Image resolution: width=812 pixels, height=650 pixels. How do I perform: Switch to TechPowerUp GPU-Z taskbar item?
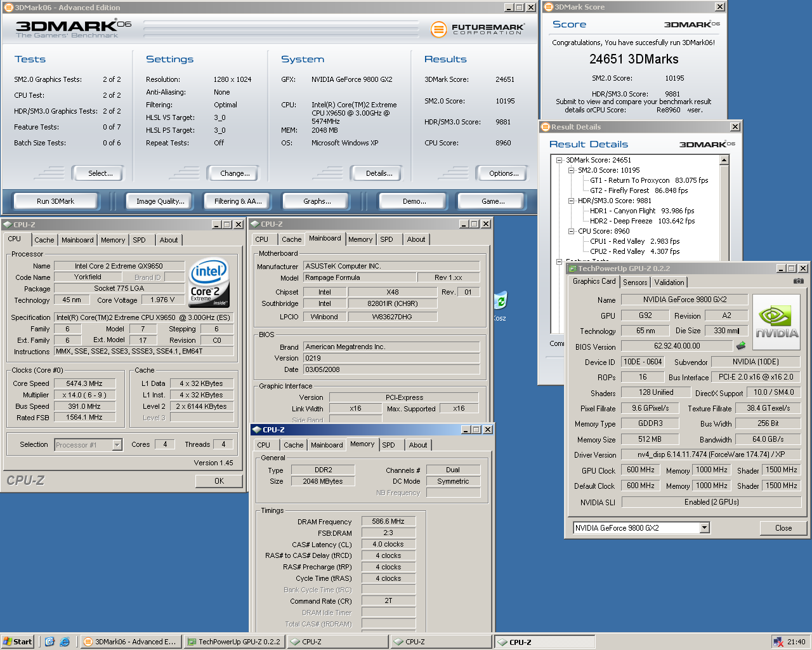[234, 642]
